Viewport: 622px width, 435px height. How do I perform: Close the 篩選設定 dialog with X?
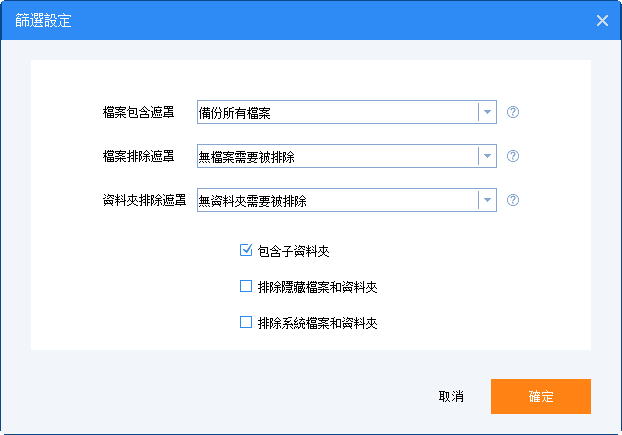coord(602,20)
